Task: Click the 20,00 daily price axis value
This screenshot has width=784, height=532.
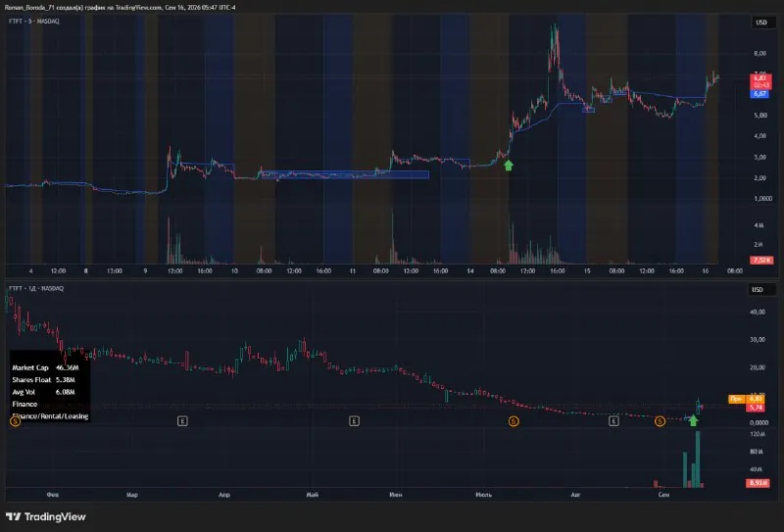Action: pyautogui.click(x=758, y=367)
